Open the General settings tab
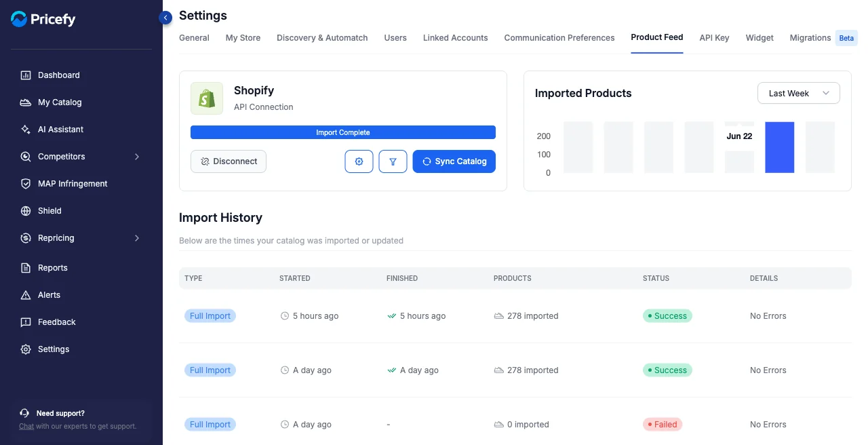 (194, 38)
